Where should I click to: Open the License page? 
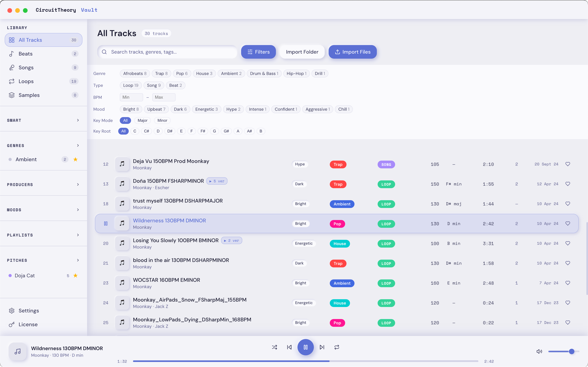point(28,324)
